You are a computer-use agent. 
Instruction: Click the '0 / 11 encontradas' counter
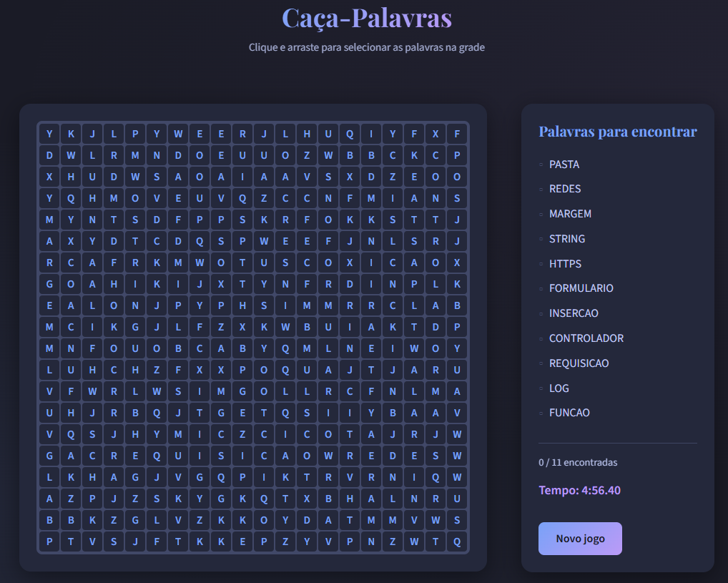[x=578, y=463]
